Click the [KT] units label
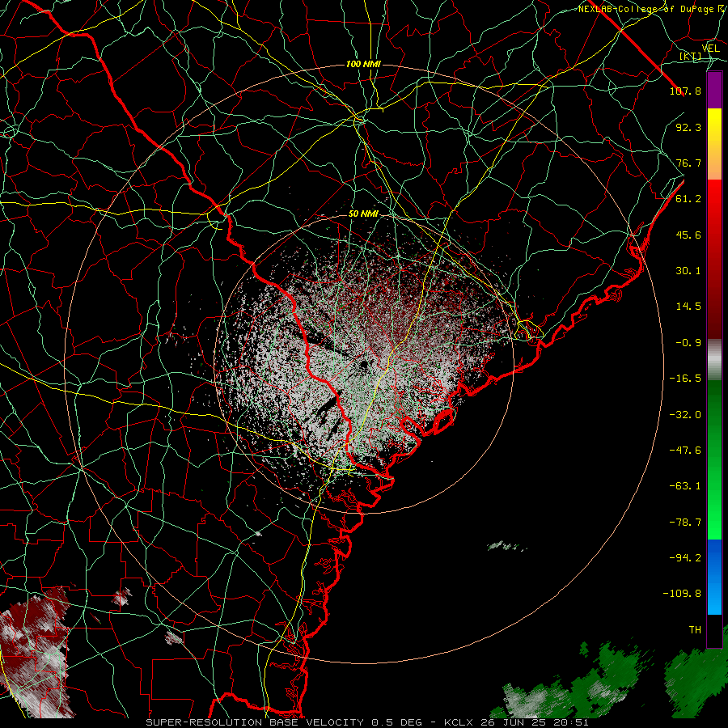Image resolution: width=728 pixels, height=728 pixels. [691, 56]
